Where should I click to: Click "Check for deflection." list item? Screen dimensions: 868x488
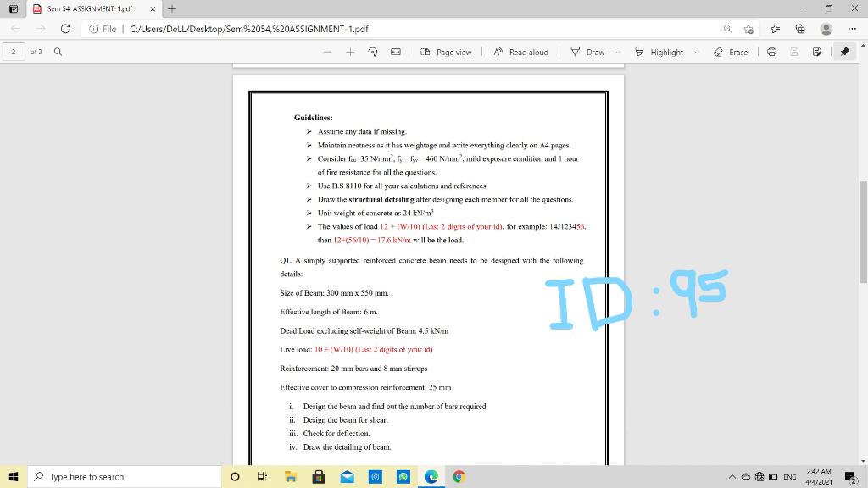[x=337, y=434]
